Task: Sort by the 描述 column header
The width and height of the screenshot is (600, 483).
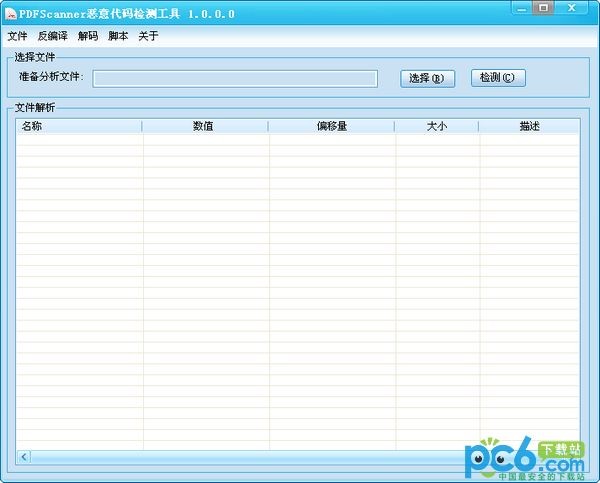Action: [529, 126]
